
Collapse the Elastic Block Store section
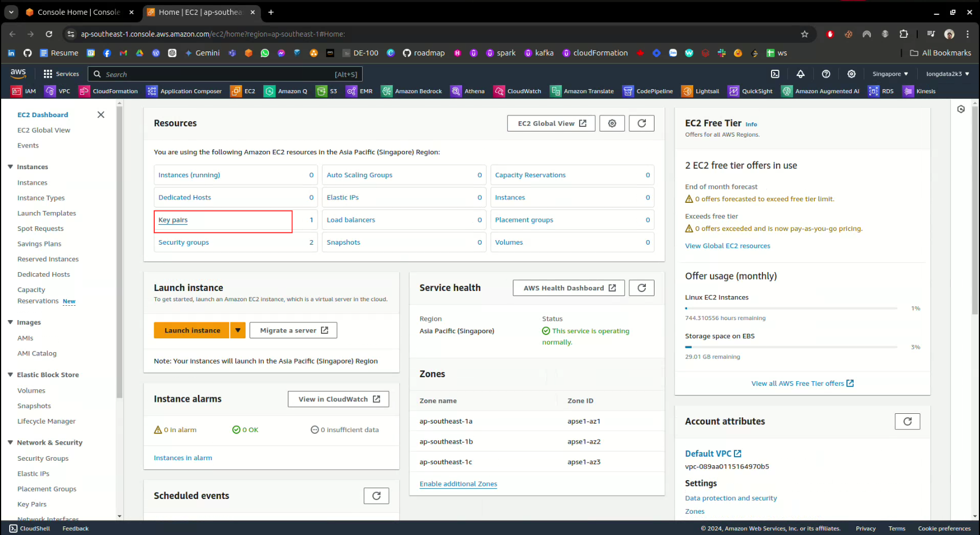[10, 375]
